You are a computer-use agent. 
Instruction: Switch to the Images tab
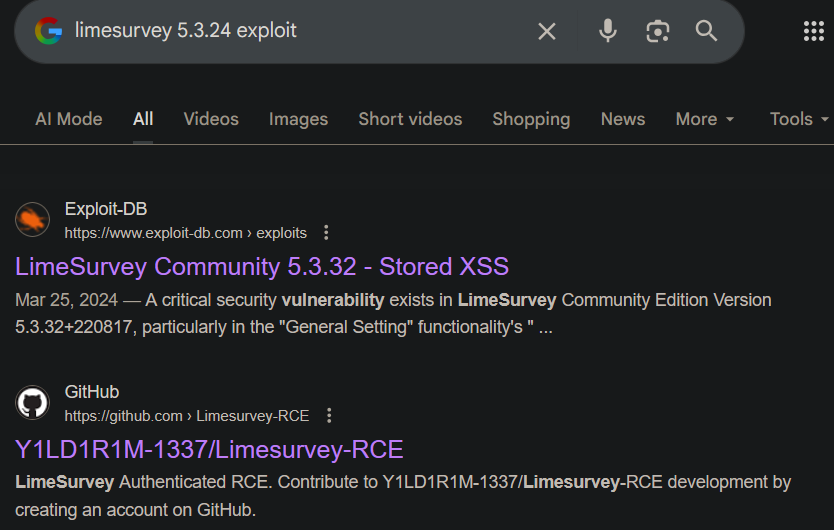[298, 119]
